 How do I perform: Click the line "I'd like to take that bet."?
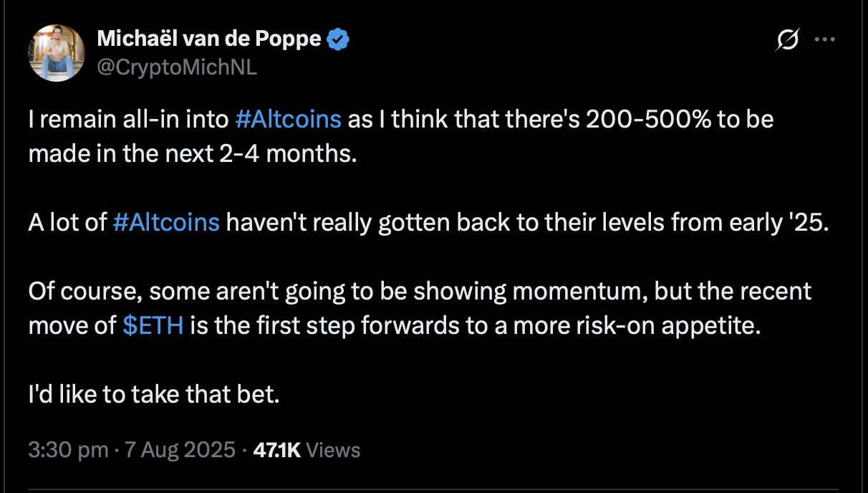point(153,394)
